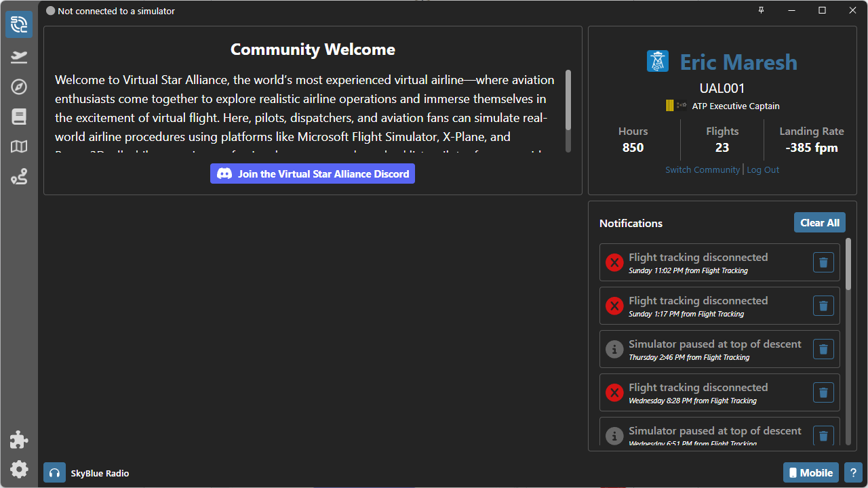Click the Switch Community link
This screenshot has height=488, width=868.
[x=702, y=169]
